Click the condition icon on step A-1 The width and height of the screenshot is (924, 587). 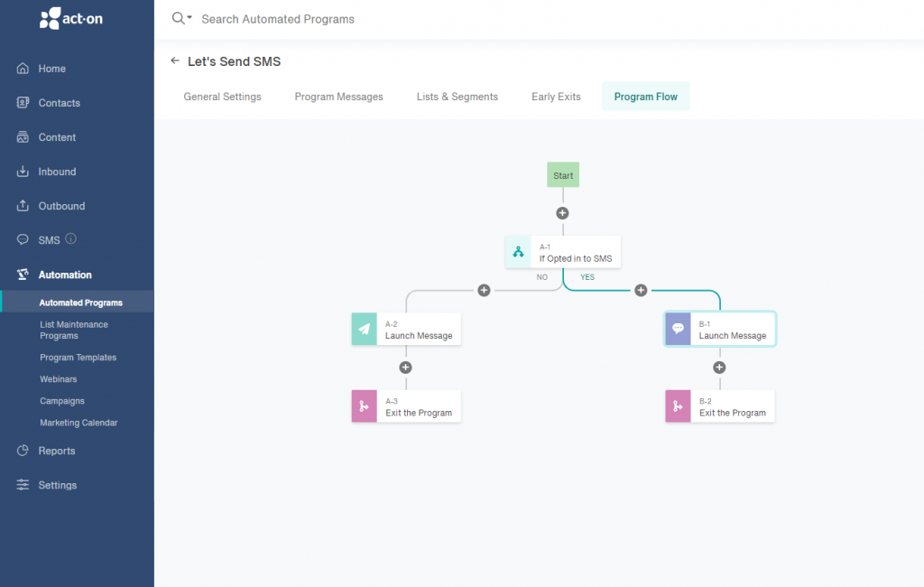point(518,252)
